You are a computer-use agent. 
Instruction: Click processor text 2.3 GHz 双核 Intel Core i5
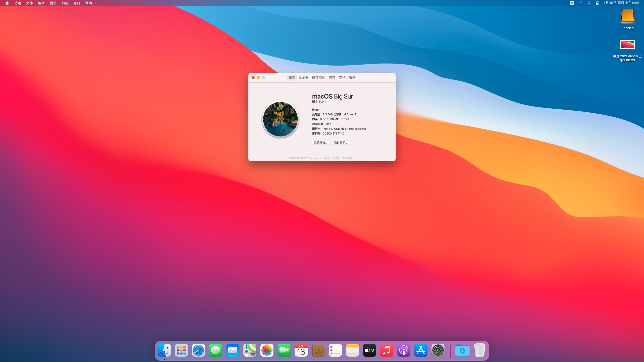pos(339,115)
